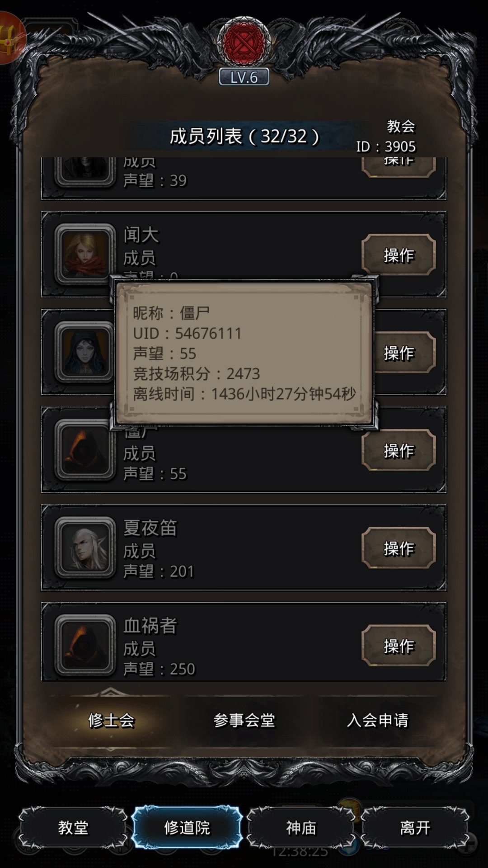Click 操作 button for 闻大
This screenshot has height=868, width=488.
[399, 255]
